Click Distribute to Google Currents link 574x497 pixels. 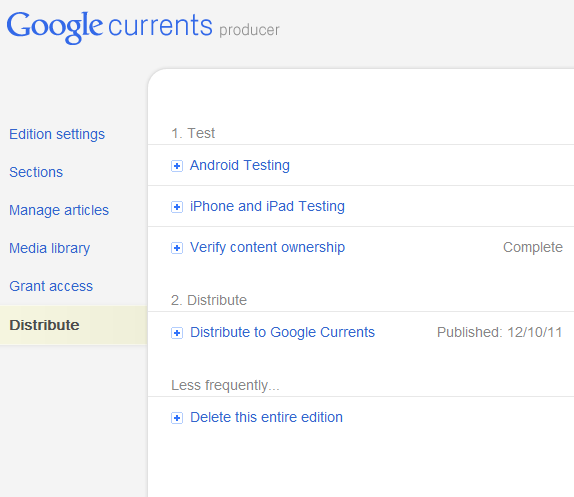282,332
